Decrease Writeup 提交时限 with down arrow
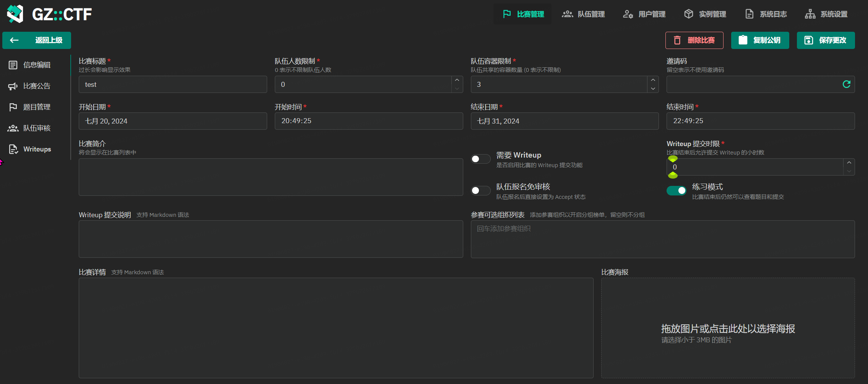This screenshot has height=384, width=868. [x=849, y=171]
